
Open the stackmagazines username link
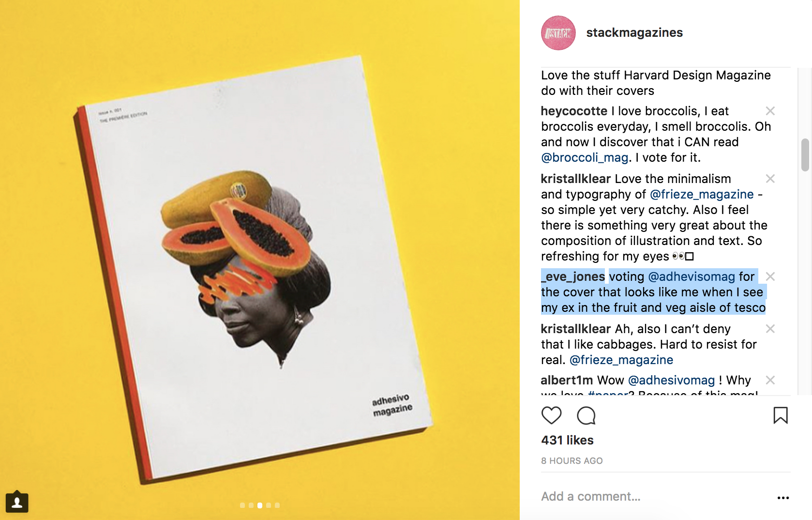(x=634, y=32)
